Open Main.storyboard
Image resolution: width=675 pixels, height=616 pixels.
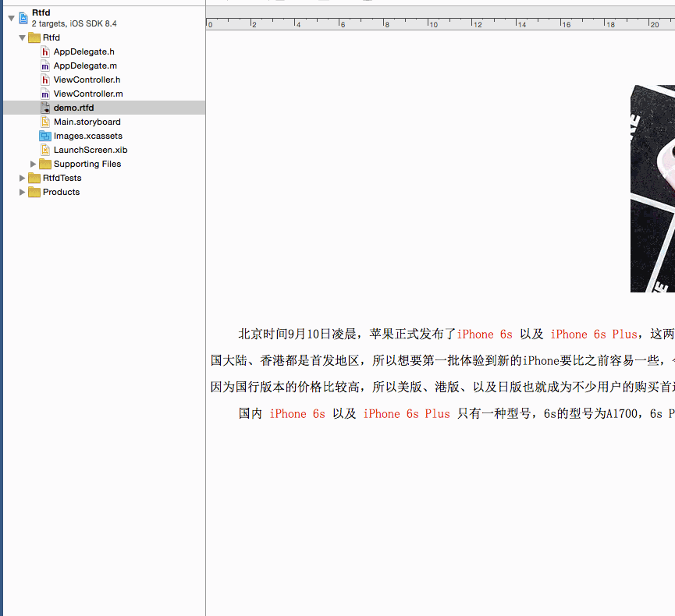point(87,122)
